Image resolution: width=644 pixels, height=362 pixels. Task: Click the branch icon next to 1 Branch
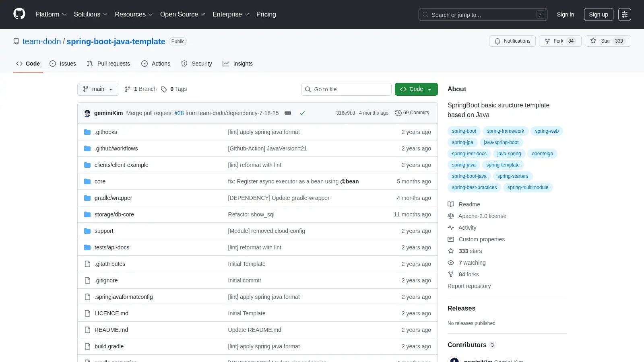tap(128, 89)
